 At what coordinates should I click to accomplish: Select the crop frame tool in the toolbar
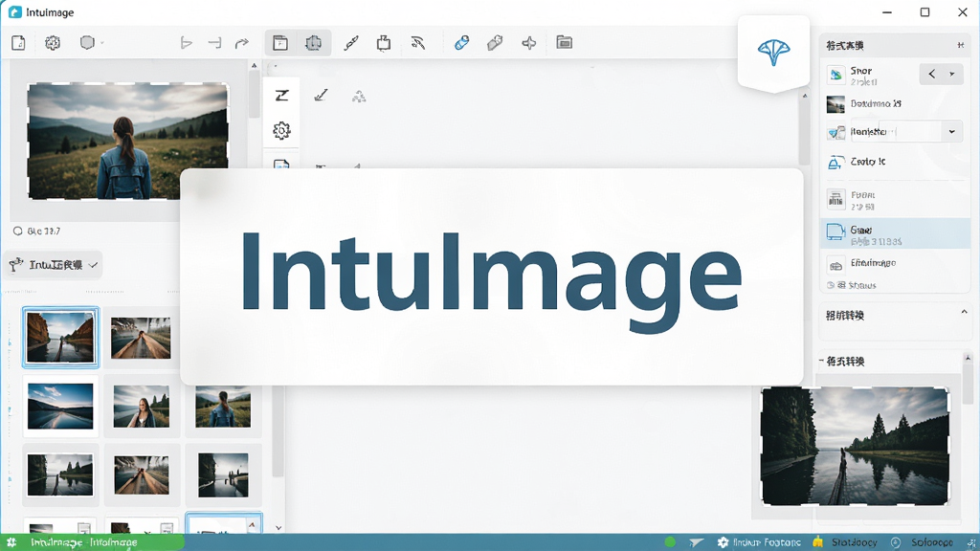tap(313, 42)
